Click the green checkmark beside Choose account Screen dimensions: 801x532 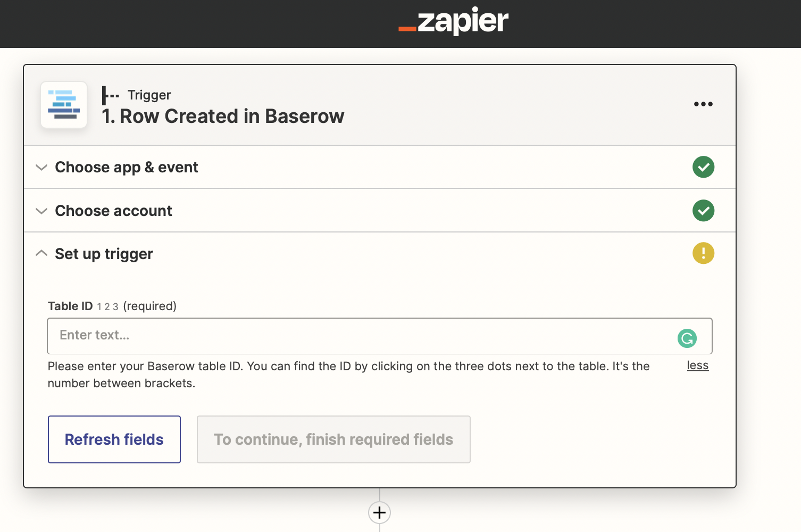point(703,211)
